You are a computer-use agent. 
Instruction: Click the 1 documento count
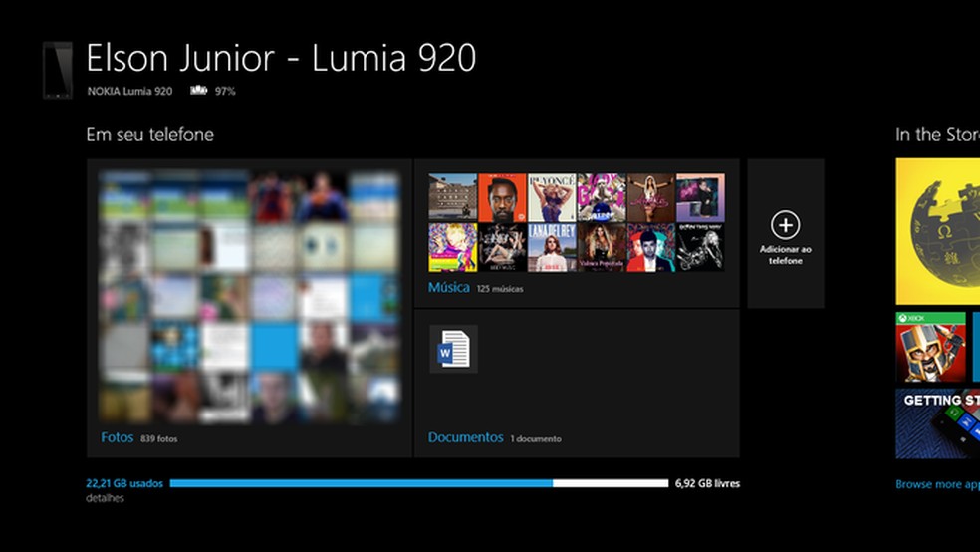point(536,438)
